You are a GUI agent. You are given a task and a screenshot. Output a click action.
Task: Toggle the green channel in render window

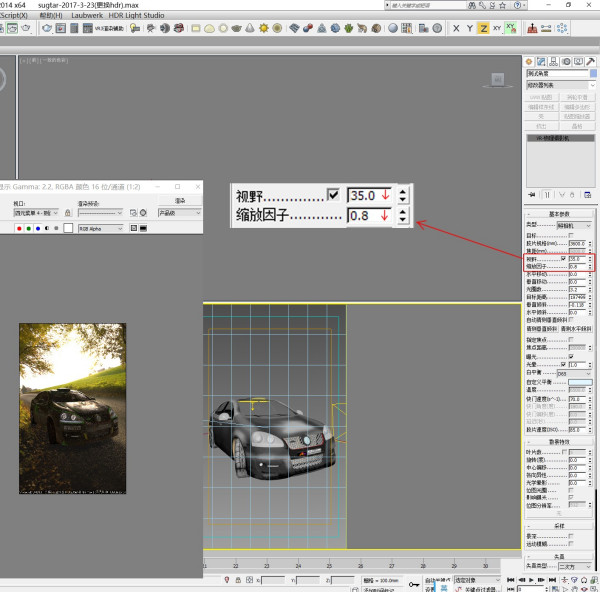28,228
